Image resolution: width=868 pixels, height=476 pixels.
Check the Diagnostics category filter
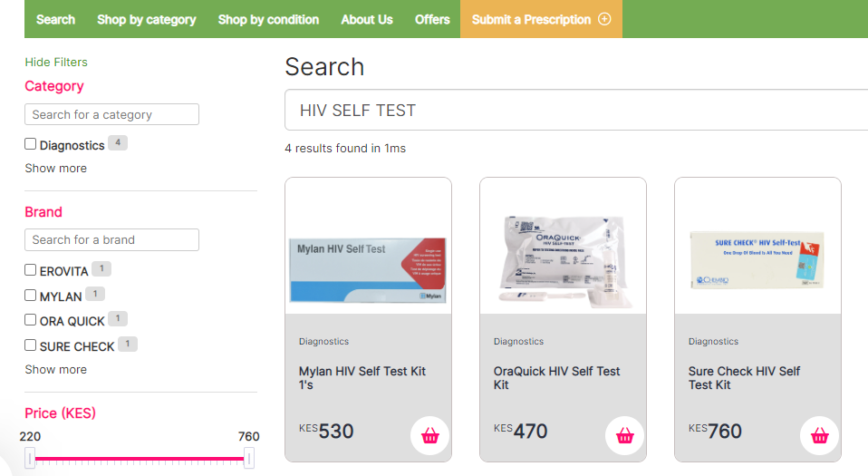[x=31, y=144]
